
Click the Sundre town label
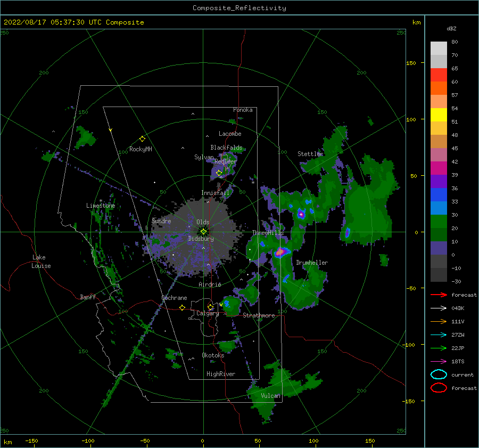pyautogui.click(x=161, y=221)
